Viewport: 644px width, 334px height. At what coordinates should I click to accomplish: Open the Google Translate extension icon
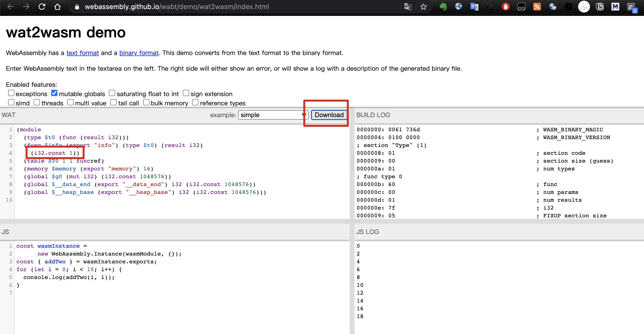(x=474, y=7)
